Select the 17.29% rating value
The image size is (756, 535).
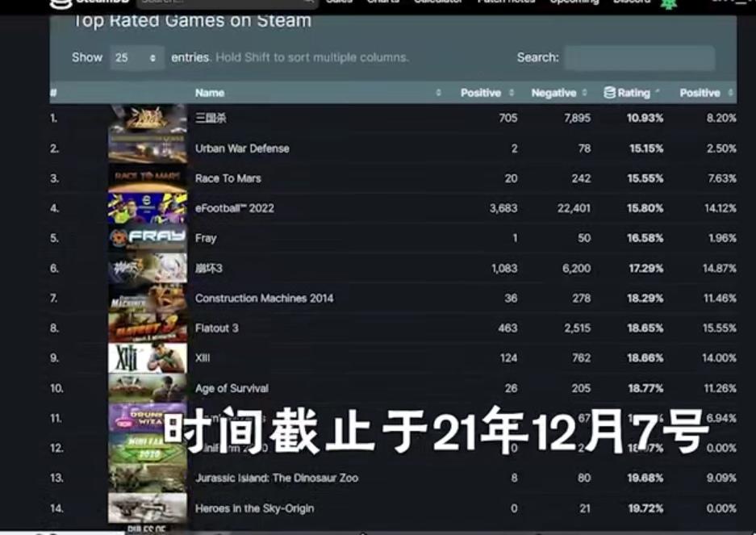(646, 268)
